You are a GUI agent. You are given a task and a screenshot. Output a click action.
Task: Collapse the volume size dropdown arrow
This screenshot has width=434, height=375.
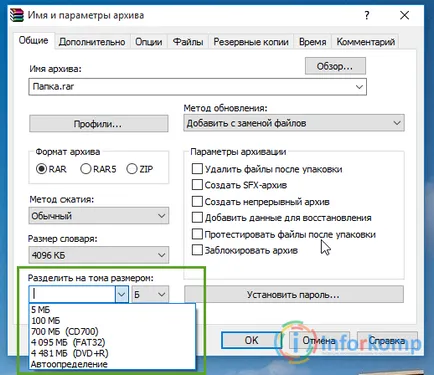point(122,294)
